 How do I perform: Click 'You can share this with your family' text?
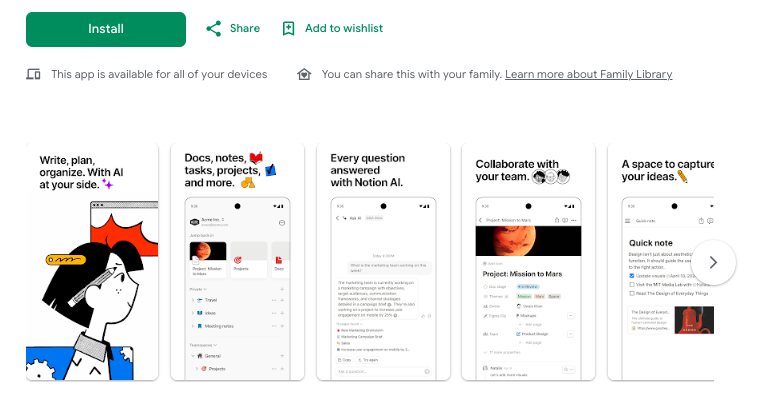pyautogui.click(x=412, y=74)
